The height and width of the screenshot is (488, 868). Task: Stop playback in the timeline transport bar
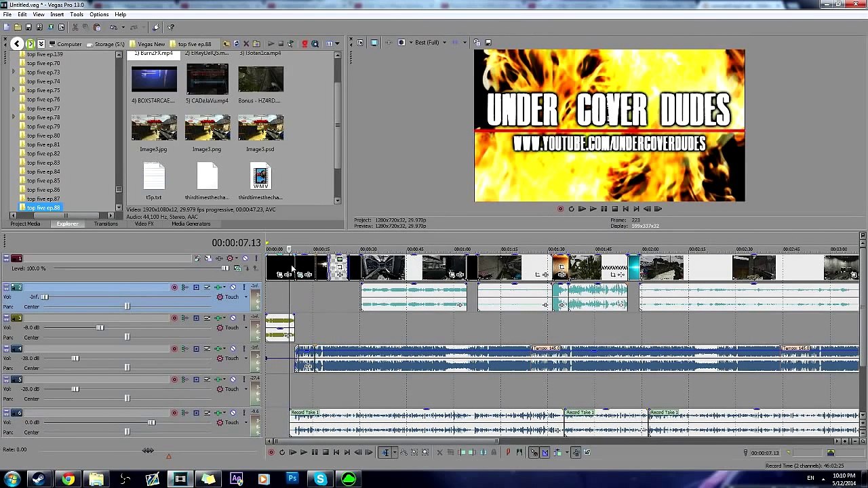pos(325,453)
